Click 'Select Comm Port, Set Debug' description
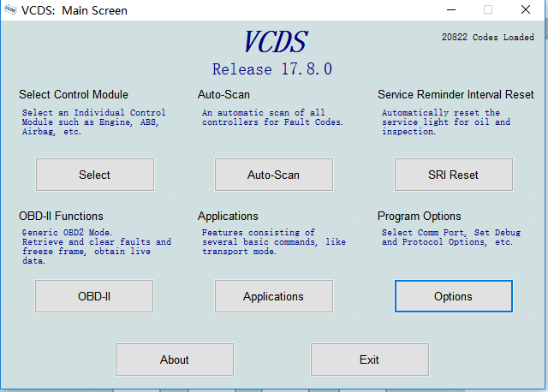The width and height of the screenshot is (548, 392). pyautogui.click(x=451, y=237)
